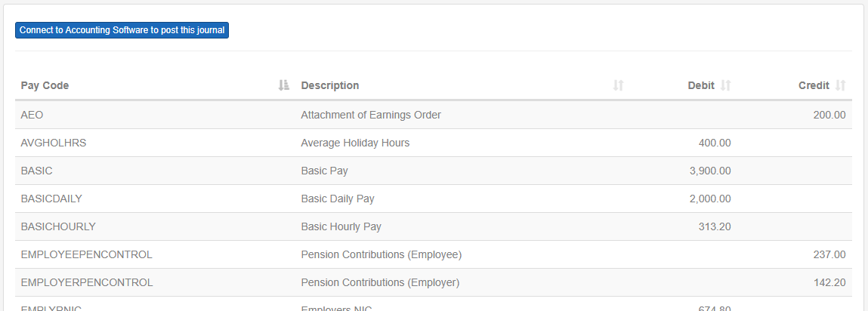Screen dimensions: 868x311
Task: Click the Basic Pay description cell
Action: coord(324,171)
